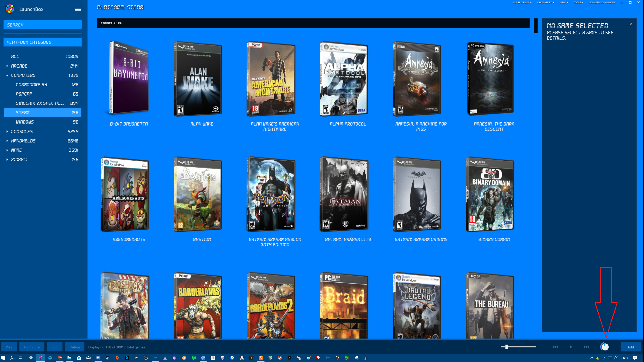Viewport: 644px width, 362px height.
Task: Click the LaunchBox cube logo
Action: point(10,9)
